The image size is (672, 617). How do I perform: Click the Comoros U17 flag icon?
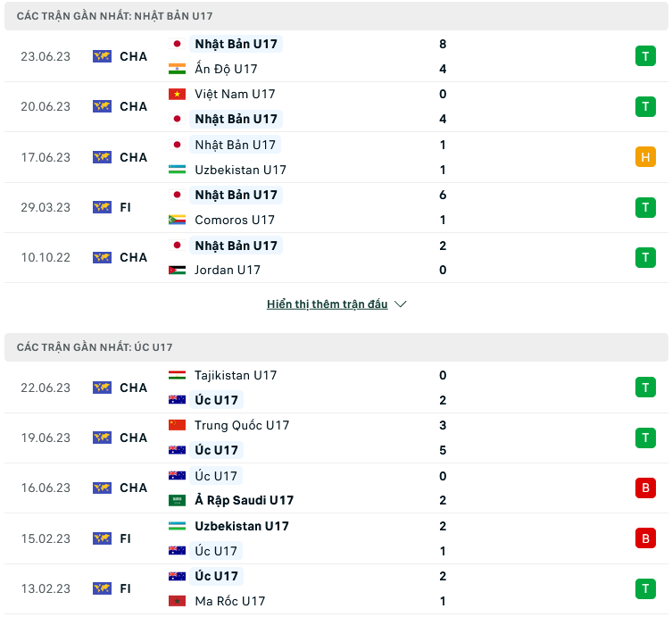click(x=177, y=220)
